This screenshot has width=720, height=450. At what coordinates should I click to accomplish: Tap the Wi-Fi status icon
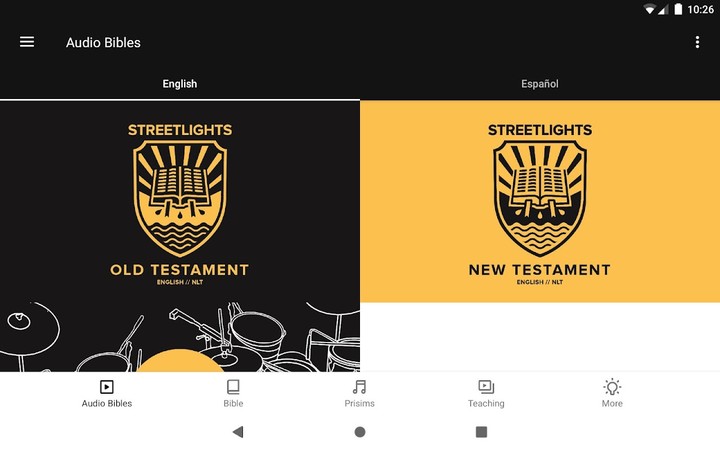click(649, 9)
